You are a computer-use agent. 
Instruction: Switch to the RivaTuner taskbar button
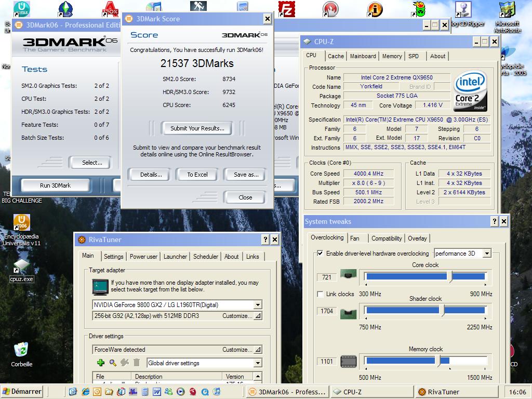(x=456, y=392)
